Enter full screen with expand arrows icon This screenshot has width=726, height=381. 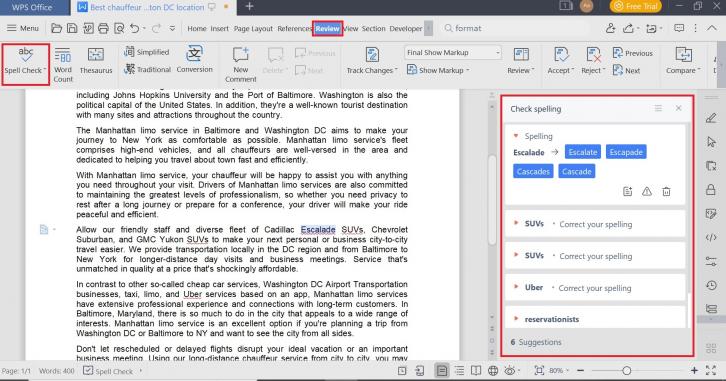[711, 370]
